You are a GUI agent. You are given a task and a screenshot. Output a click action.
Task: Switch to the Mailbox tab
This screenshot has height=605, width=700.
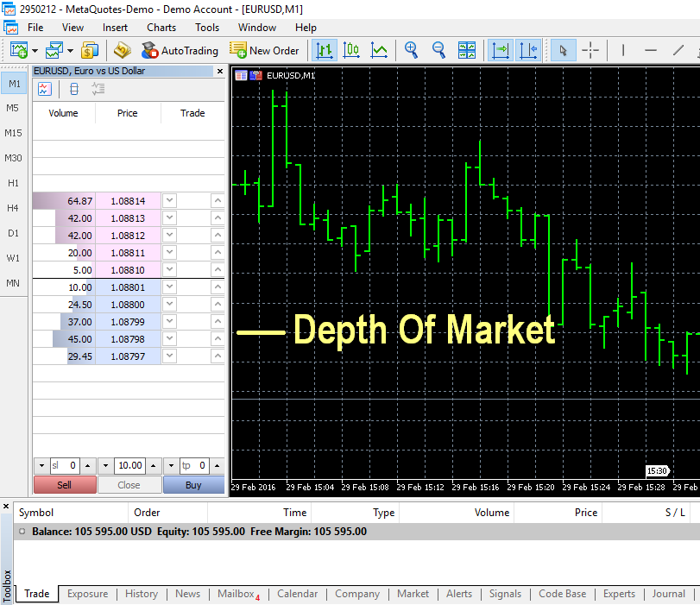click(238, 594)
